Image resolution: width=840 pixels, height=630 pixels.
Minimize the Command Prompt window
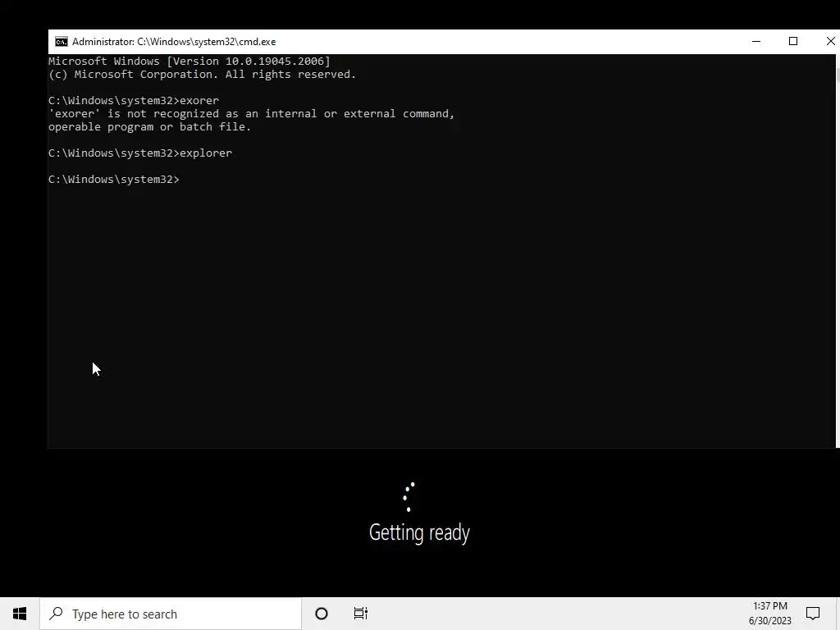click(x=756, y=41)
